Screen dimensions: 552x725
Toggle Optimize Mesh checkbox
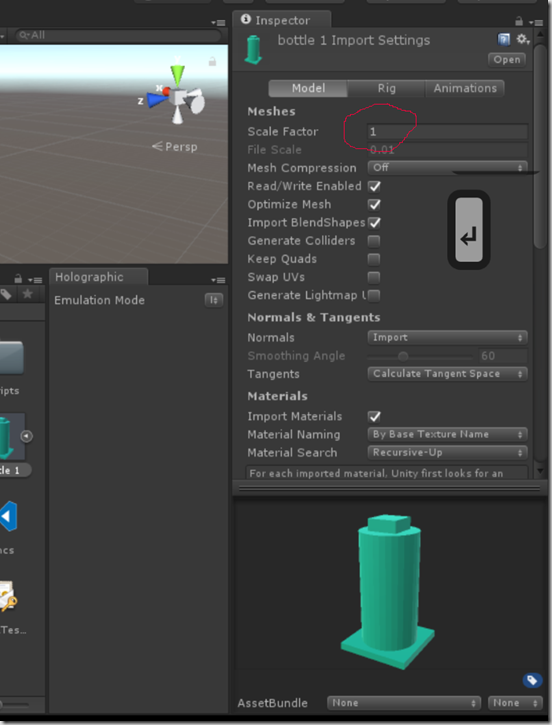(374, 205)
